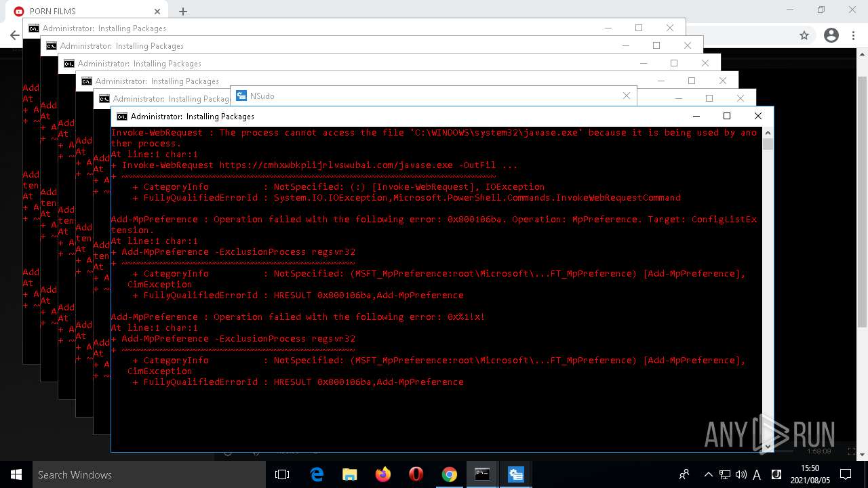Minimize the front Installing Packages console
868x488 pixels.
[696, 116]
